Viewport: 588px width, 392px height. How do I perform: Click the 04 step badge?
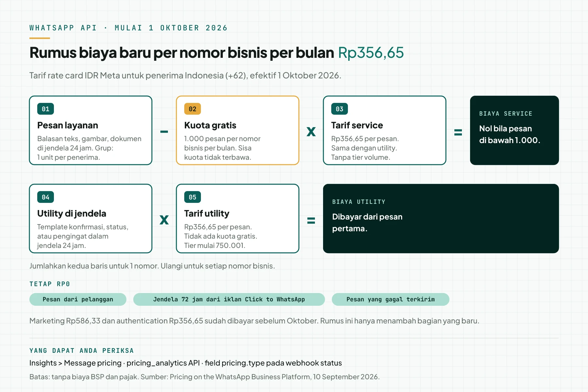pyautogui.click(x=45, y=197)
